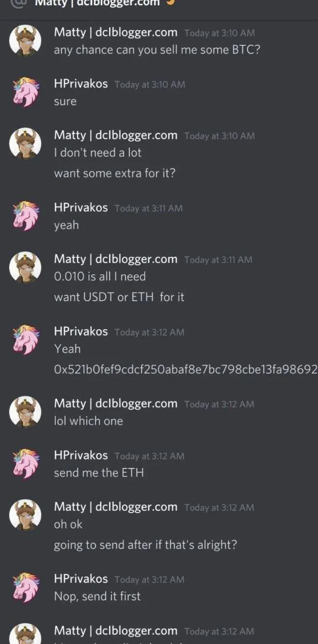Click the message "send me the ETH"
Viewport: 318px width, 644px height.
pyautogui.click(x=99, y=473)
